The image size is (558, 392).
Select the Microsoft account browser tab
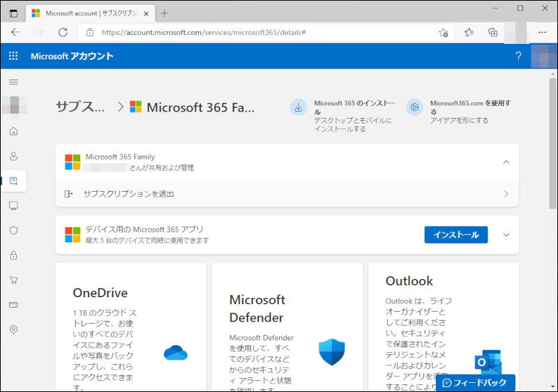tap(91, 13)
